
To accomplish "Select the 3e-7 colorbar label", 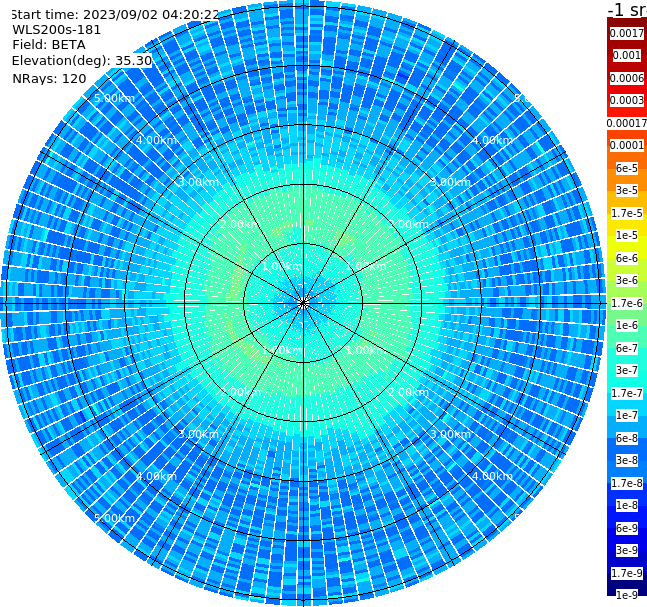I will click(627, 370).
